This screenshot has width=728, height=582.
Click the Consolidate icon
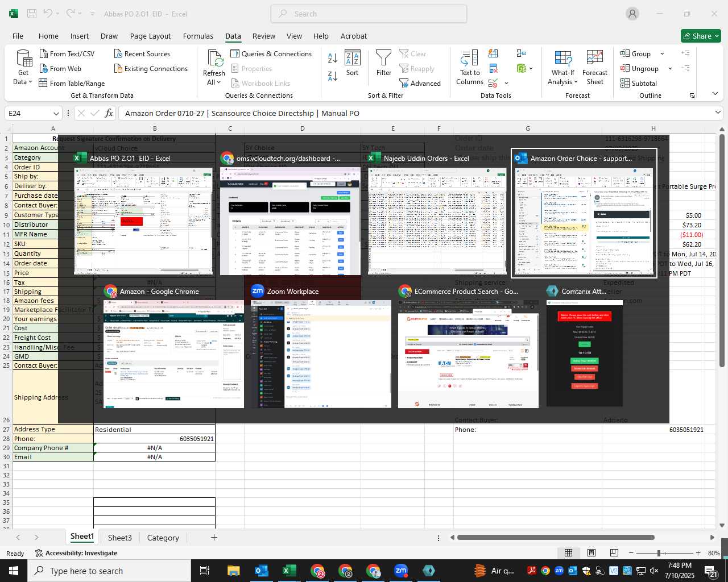coord(522,53)
